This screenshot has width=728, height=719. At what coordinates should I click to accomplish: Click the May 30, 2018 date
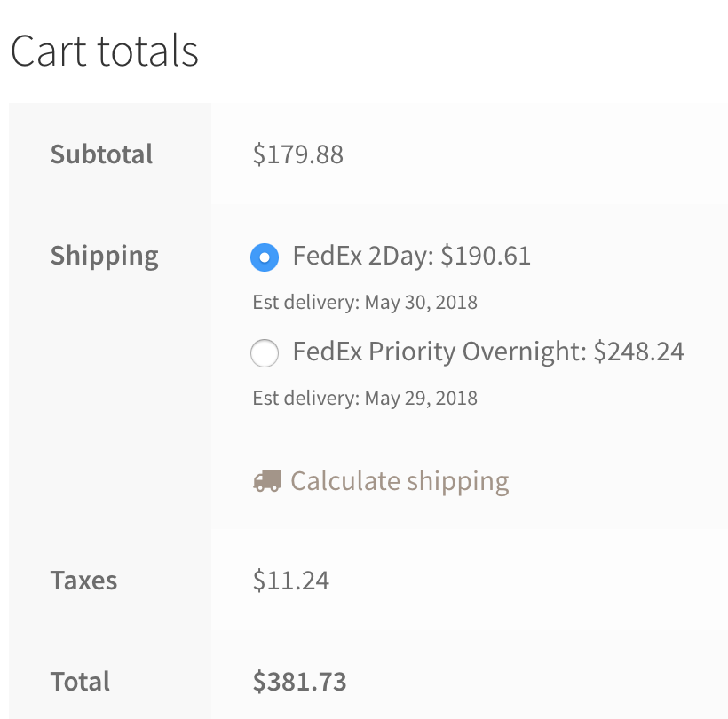pos(421,303)
